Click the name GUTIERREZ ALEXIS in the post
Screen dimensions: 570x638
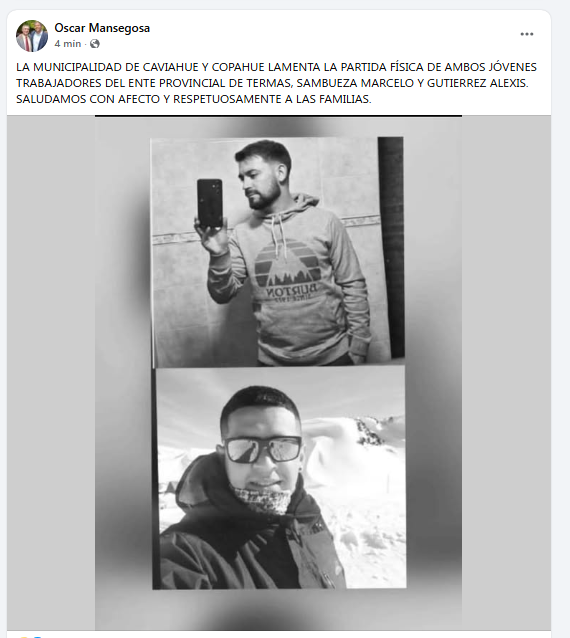pos(477,83)
